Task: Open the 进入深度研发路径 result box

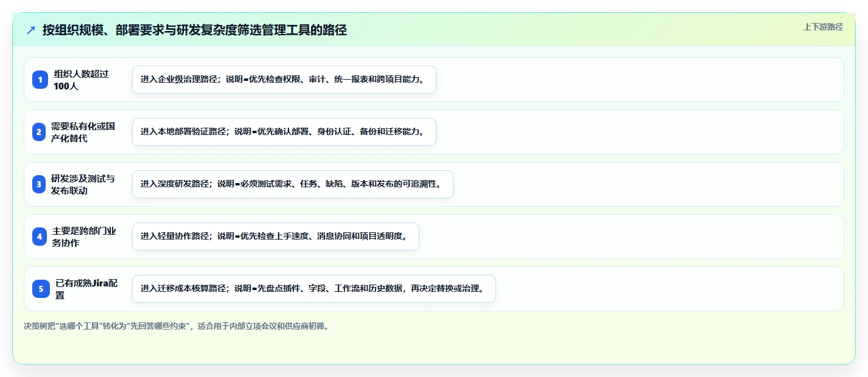Action: (x=293, y=184)
